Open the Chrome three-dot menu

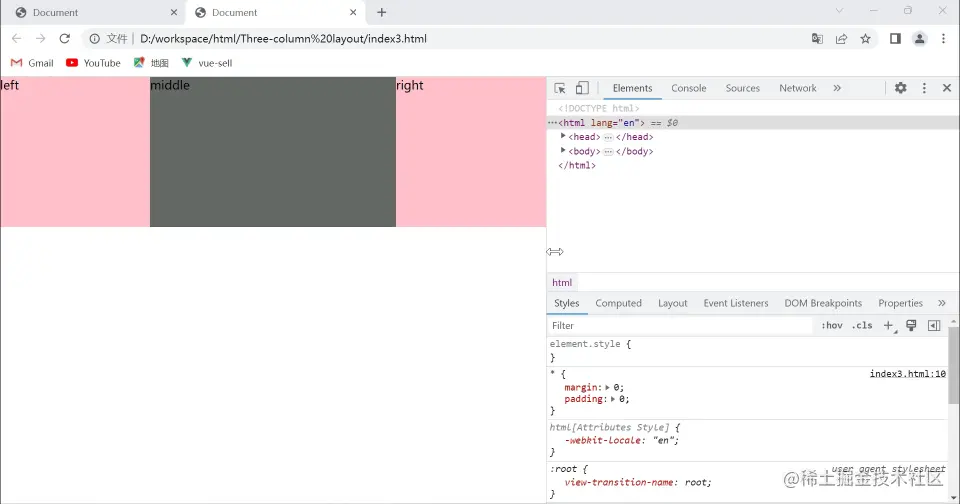click(x=943, y=39)
